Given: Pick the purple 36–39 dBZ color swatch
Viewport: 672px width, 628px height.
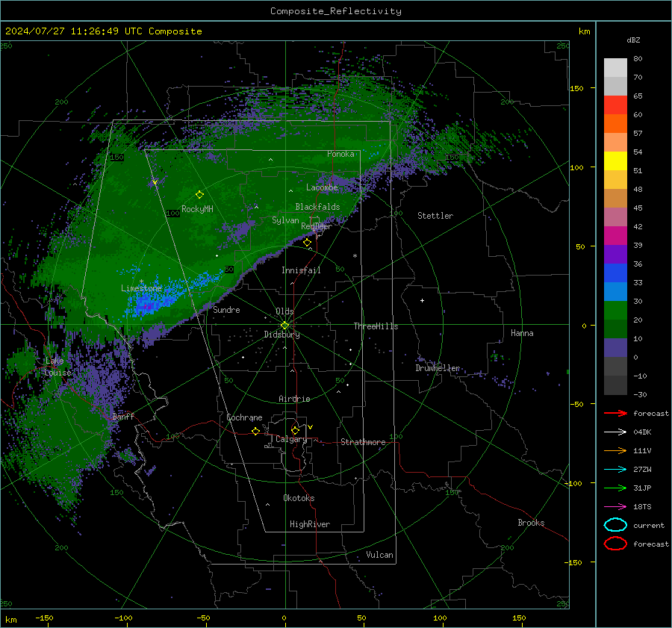Looking at the screenshot, I should point(615,254).
